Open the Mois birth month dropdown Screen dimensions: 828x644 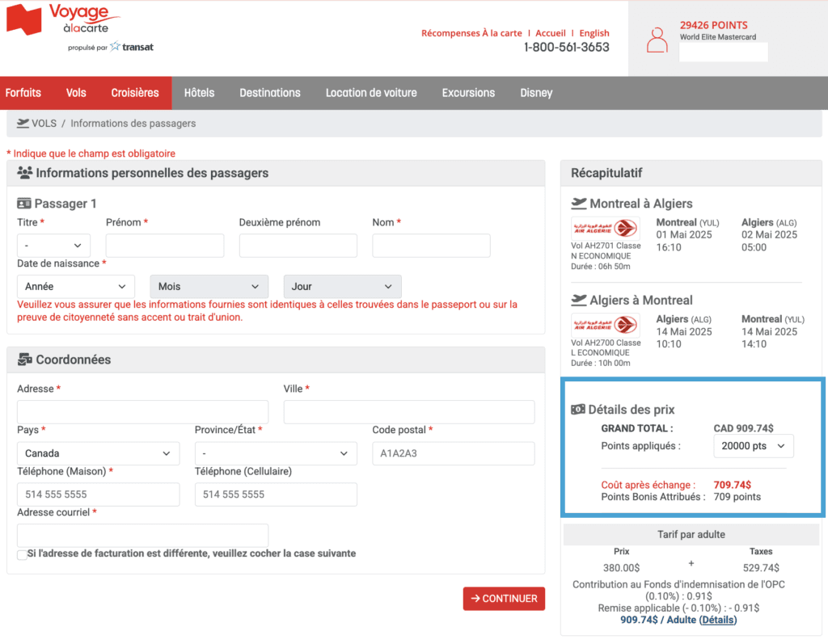[x=209, y=287]
